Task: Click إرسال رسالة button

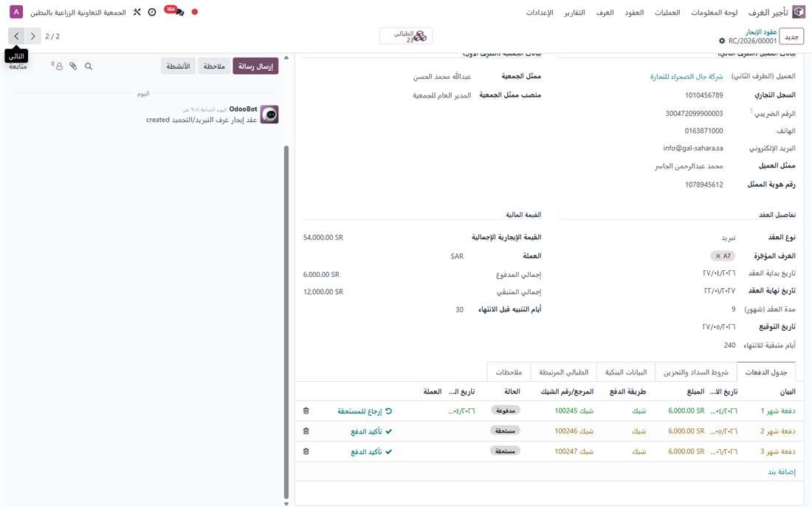Action: (x=255, y=66)
